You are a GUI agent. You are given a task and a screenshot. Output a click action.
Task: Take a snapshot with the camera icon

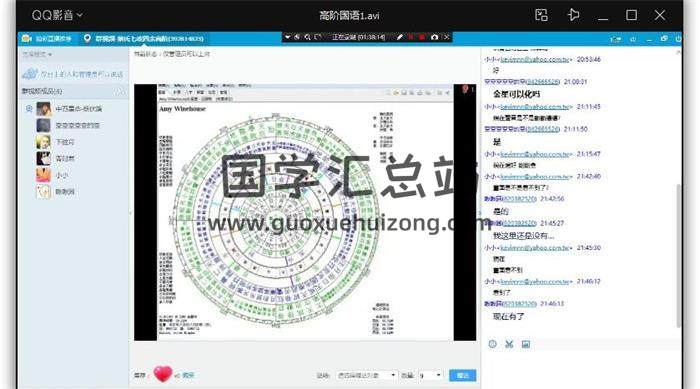434,37
